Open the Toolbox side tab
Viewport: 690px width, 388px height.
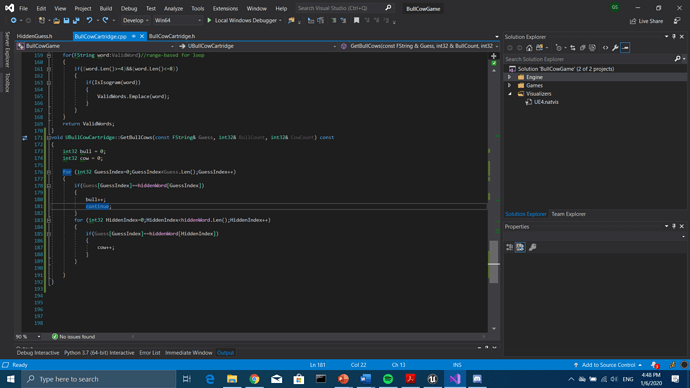(7, 83)
